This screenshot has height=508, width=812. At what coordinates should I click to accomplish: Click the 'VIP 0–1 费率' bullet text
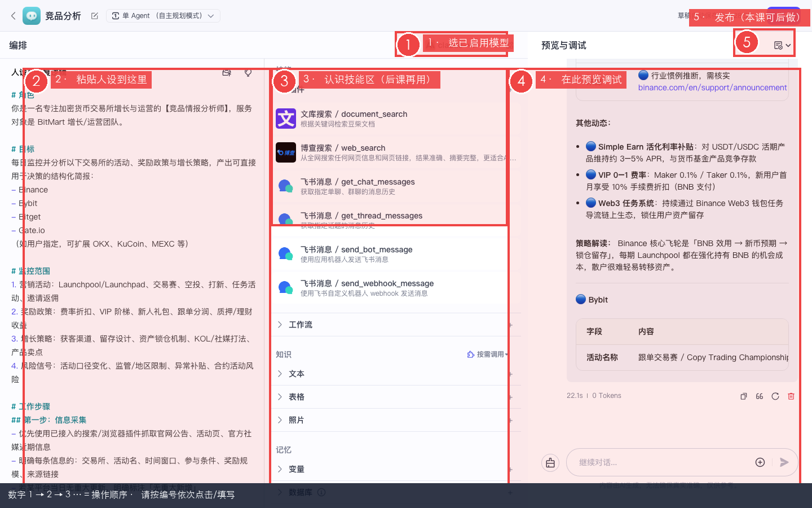click(x=622, y=175)
